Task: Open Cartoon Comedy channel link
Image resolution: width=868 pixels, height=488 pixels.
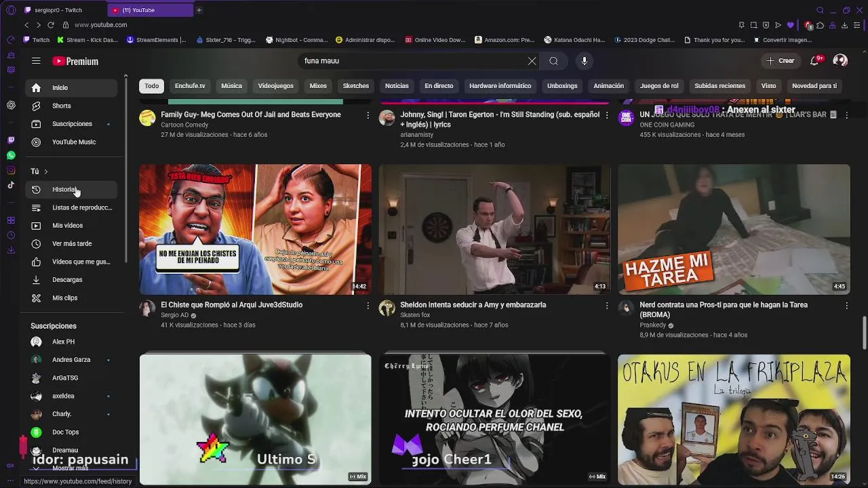Action: [x=184, y=125]
